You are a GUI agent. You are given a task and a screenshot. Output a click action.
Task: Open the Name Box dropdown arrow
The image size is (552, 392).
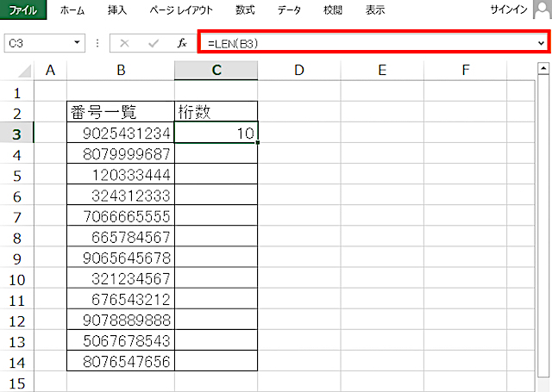tap(78, 42)
